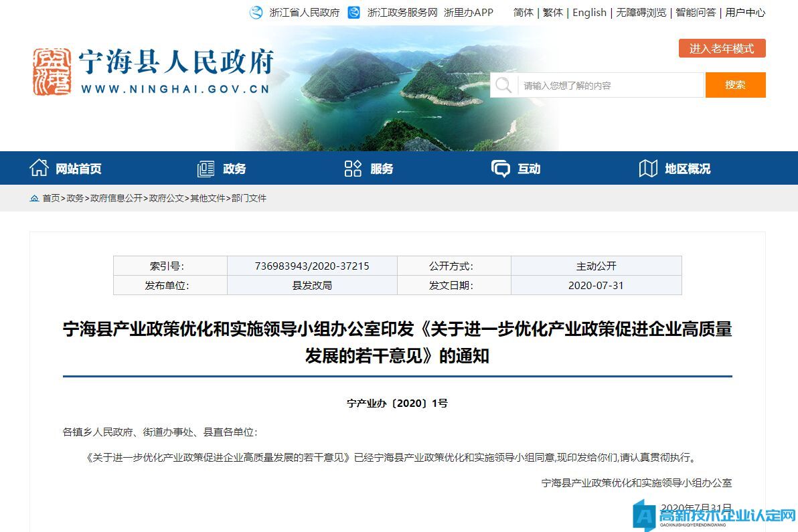This screenshot has height=532, width=798.
Task: Switch to 简体 Chinese
Action: (523, 13)
